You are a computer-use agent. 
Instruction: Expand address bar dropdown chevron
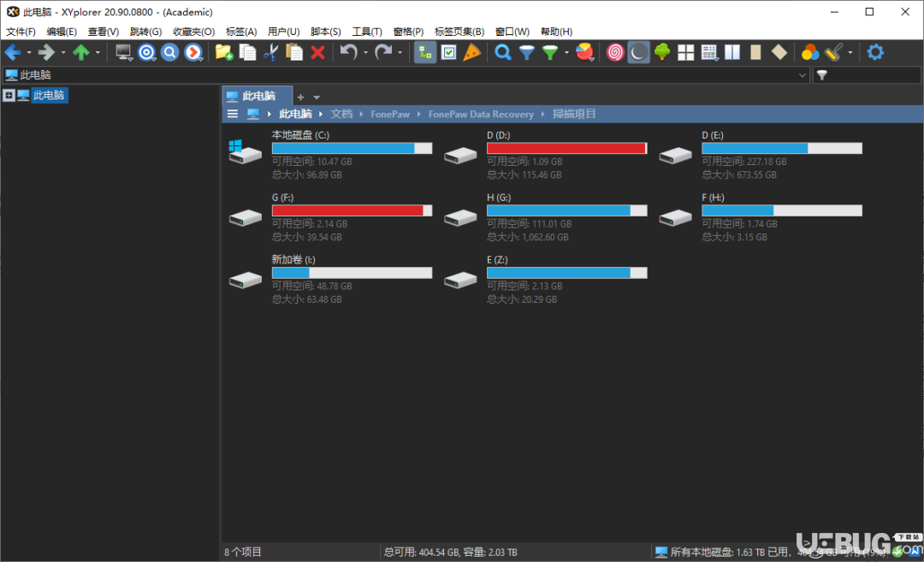point(802,74)
